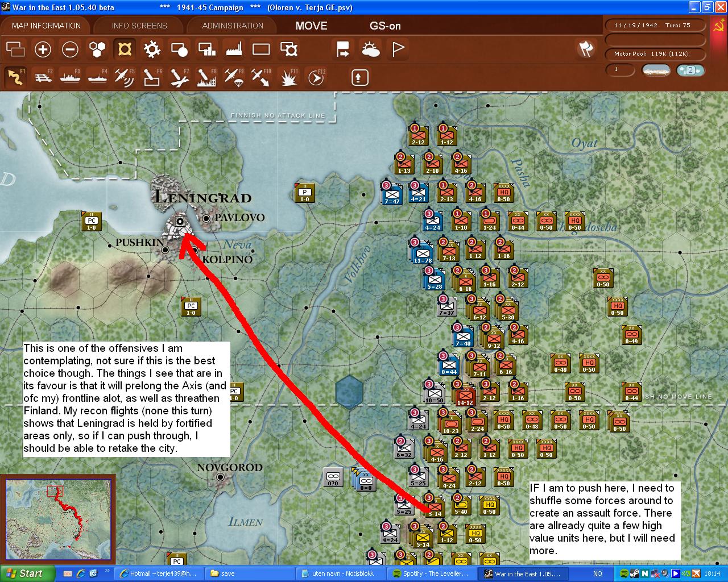Select the F11 explosion mode icon
The image size is (728, 582).
(289, 77)
